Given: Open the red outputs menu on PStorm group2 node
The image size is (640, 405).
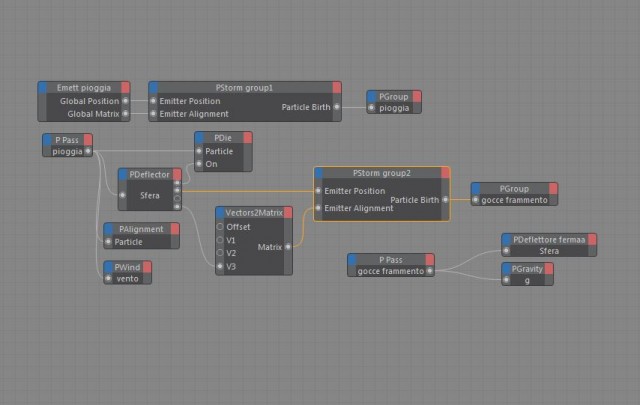Looking at the screenshot, I should (x=445, y=173).
